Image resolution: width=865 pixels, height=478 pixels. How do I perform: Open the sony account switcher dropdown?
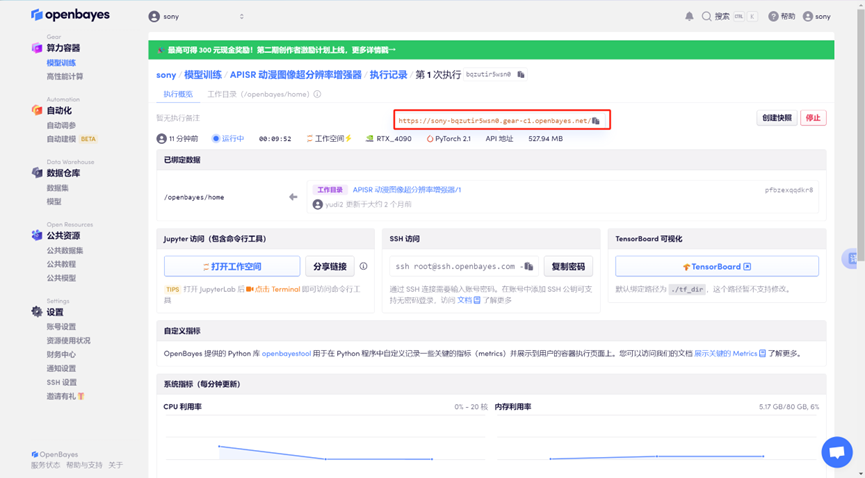point(196,17)
